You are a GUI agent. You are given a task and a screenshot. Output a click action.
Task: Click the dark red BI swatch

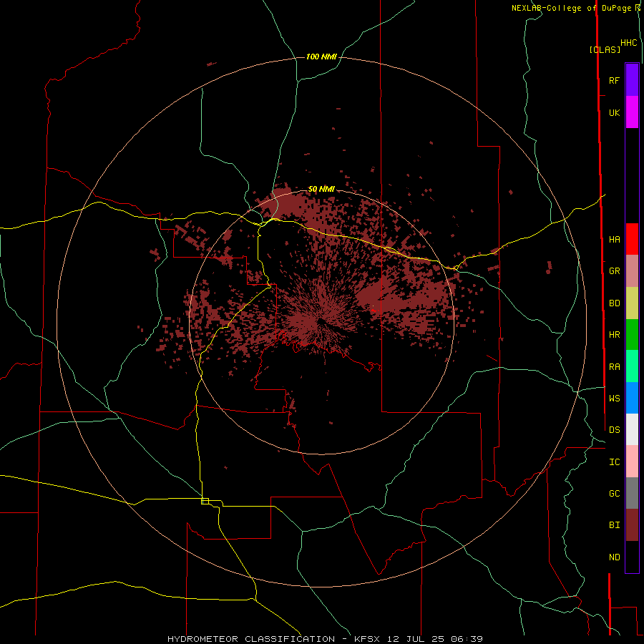click(x=632, y=525)
